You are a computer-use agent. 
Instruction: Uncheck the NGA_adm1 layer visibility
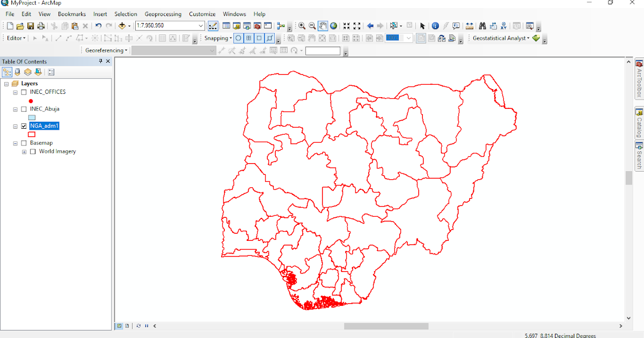pyautogui.click(x=24, y=126)
